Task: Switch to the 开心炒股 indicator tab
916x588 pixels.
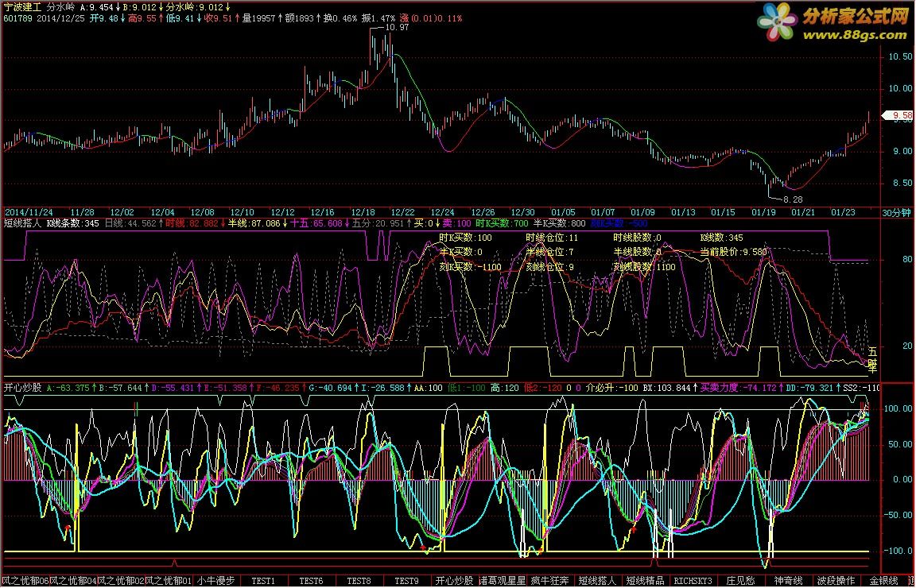Action: (455, 581)
